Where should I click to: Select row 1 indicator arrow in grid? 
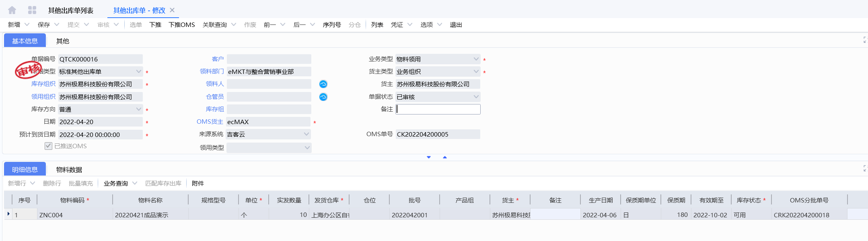coord(8,214)
